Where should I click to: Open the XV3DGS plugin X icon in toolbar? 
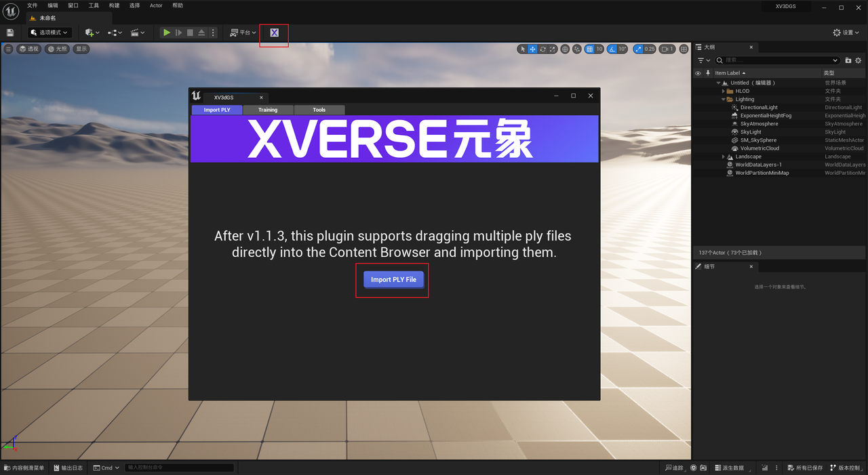pyautogui.click(x=274, y=33)
